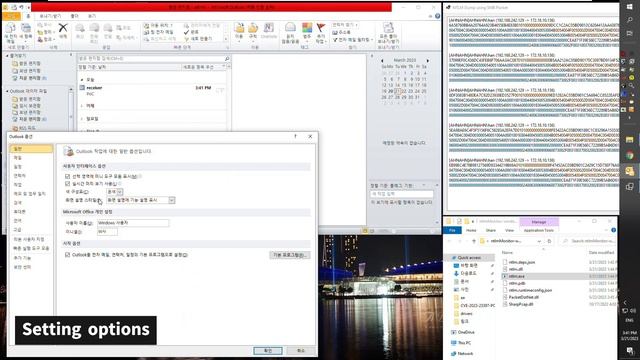Click the magnifier icon in Outlook search box
The image size is (640, 360).
[227, 59]
